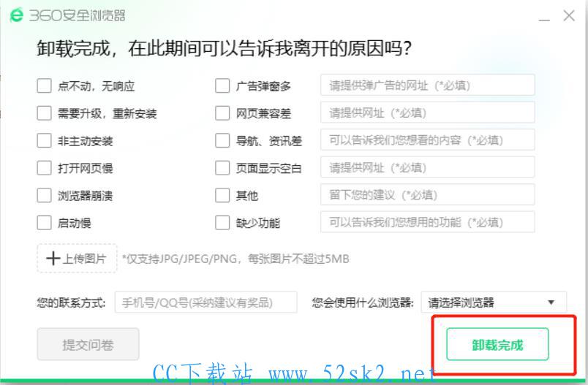The image size is (588, 385).
Task: Tick the 其他 checkbox
Action: tap(222, 196)
